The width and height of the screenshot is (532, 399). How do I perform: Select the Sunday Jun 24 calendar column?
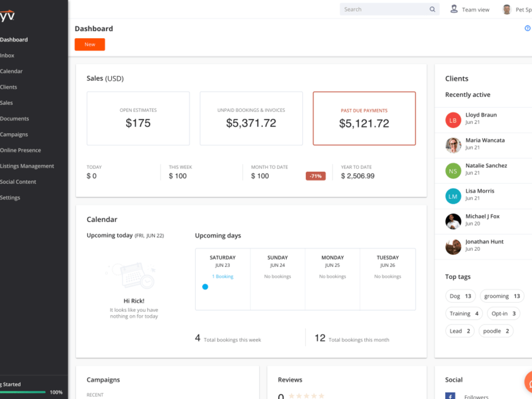click(x=278, y=279)
